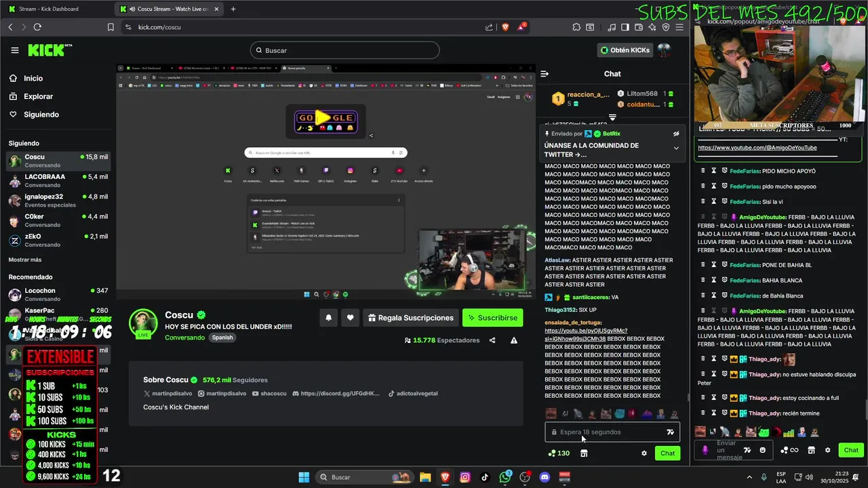Image resolution: width=868 pixels, height=488 pixels.
Task: Click the browser back arrow
Action: click(10, 27)
